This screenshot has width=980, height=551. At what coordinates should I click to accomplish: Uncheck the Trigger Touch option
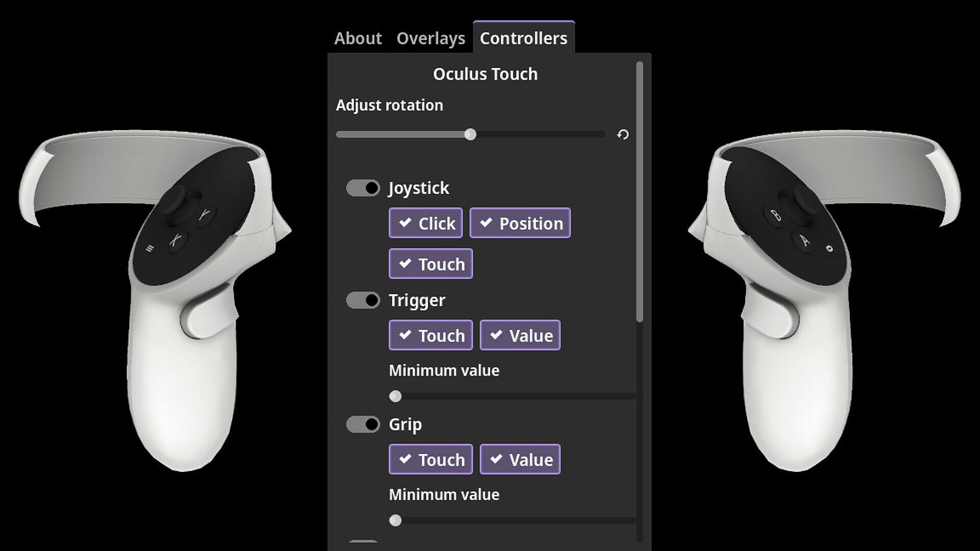click(431, 335)
